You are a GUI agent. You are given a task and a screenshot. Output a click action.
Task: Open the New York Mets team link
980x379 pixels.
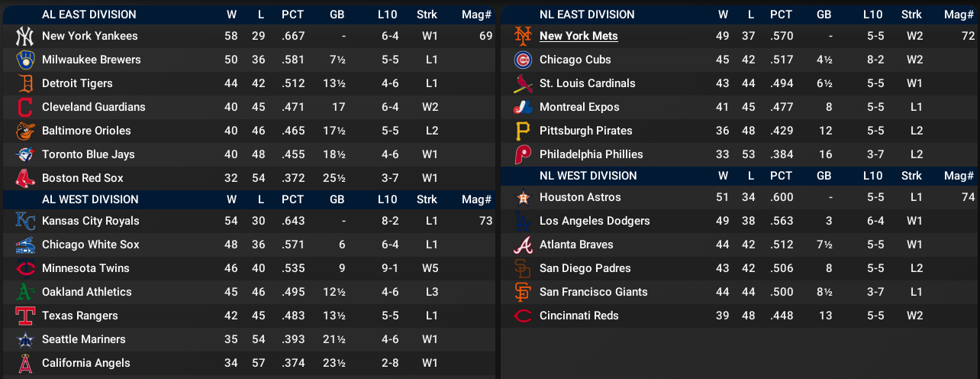579,36
